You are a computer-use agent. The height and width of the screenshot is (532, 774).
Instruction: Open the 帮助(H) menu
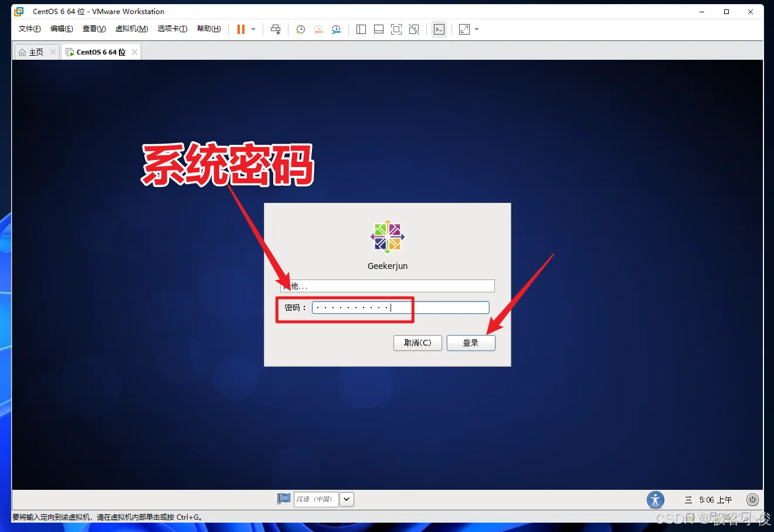pos(209,29)
